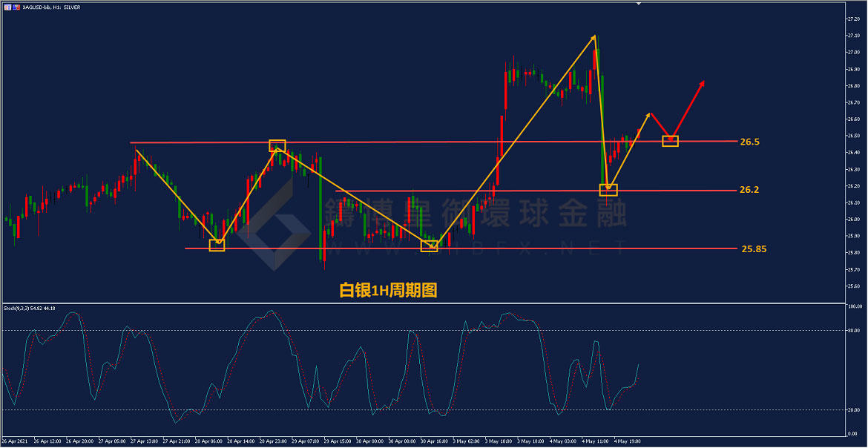Click the XAGUSD-bib, H1: SILVER title text
Image resolution: width=868 pixels, height=448 pixels.
point(52,7)
